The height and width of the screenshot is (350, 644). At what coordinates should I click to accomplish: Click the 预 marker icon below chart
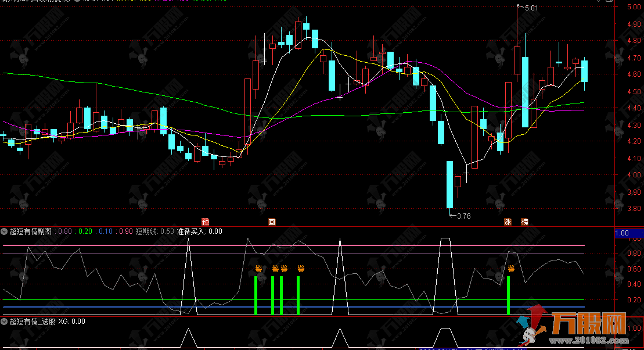coord(205,222)
